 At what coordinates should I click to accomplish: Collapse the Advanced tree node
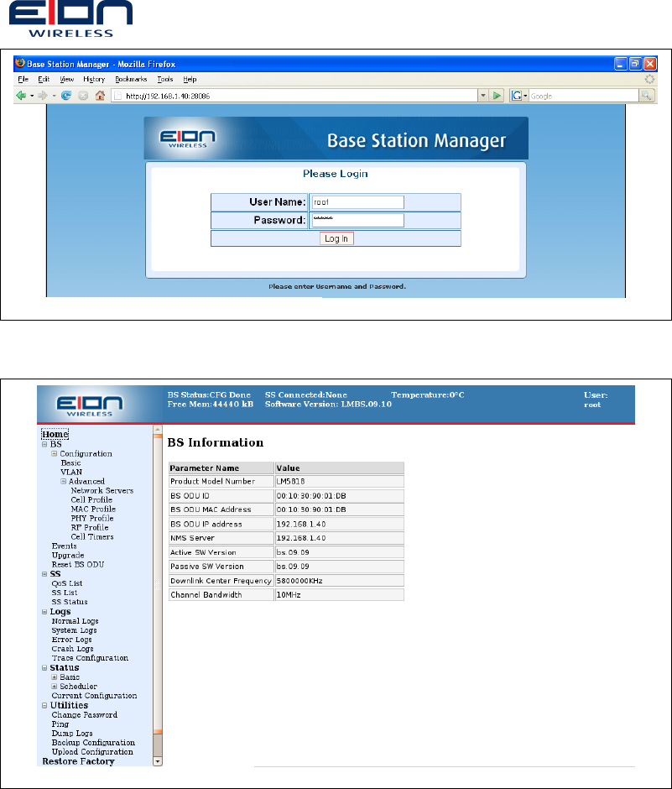point(64,482)
